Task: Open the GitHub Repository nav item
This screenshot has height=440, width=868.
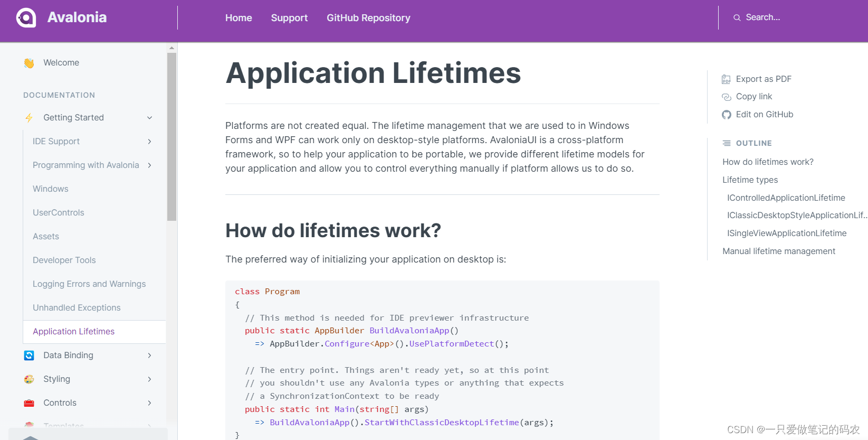Action: (x=368, y=18)
